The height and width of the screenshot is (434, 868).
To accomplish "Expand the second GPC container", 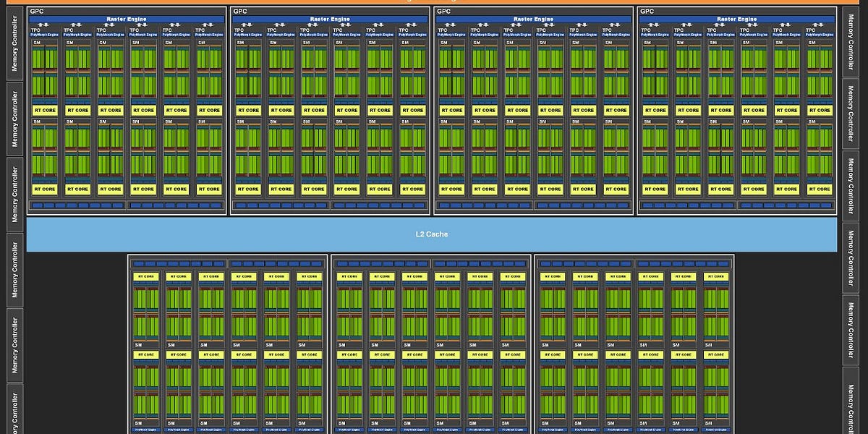I will (330, 109).
